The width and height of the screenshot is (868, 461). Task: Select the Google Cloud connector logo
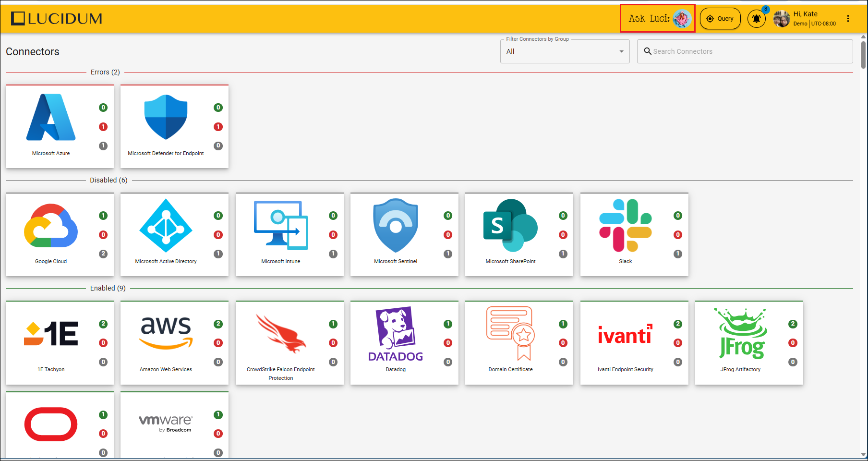click(51, 226)
